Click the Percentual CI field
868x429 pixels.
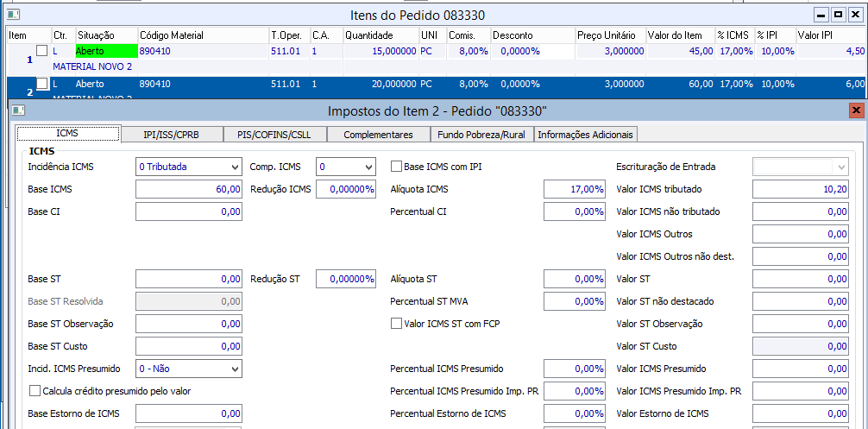pyautogui.click(x=574, y=211)
